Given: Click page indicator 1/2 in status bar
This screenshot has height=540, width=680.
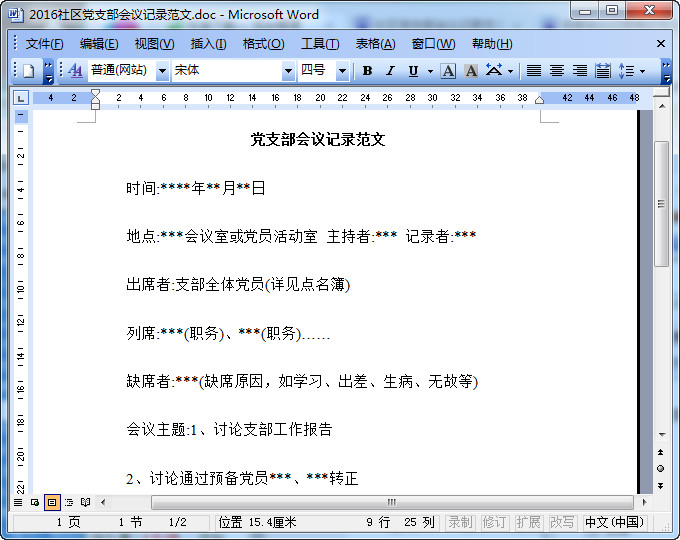Looking at the screenshot, I should (177, 522).
